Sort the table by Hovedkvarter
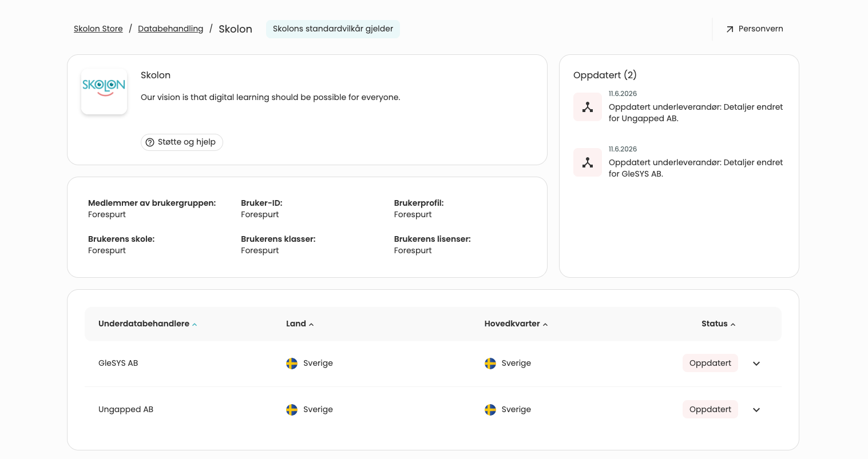 pyautogui.click(x=516, y=324)
